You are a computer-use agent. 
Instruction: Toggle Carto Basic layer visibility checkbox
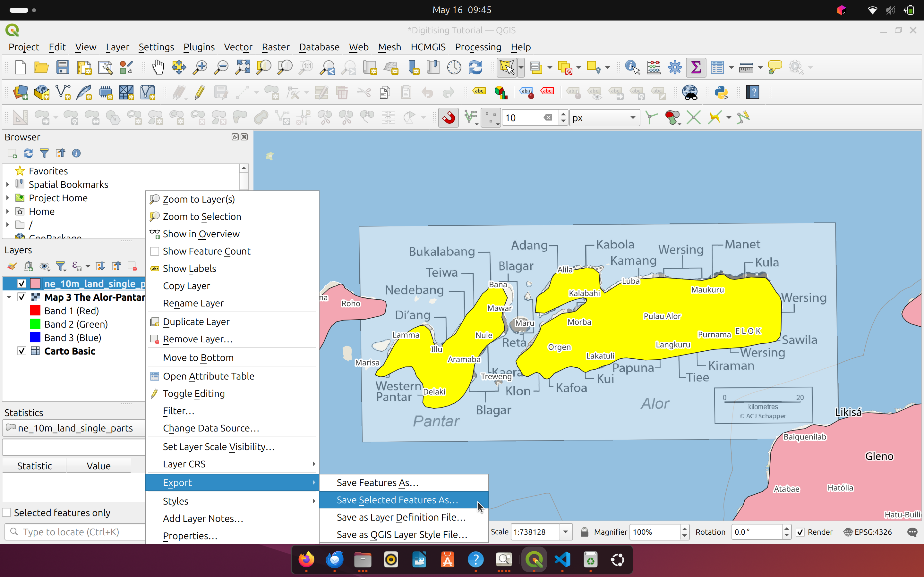point(22,351)
